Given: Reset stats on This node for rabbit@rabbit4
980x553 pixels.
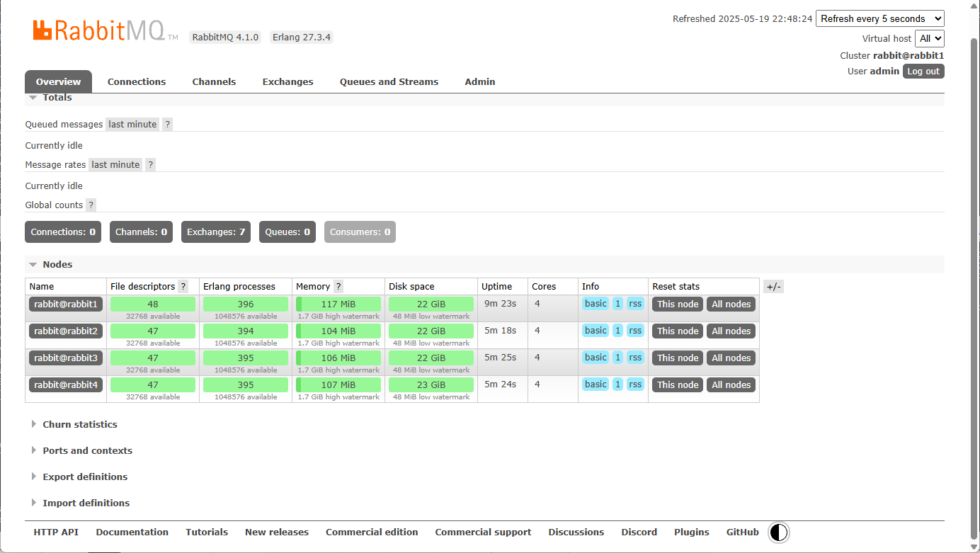Looking at the screenshot, I should click(x=678, y=384).
